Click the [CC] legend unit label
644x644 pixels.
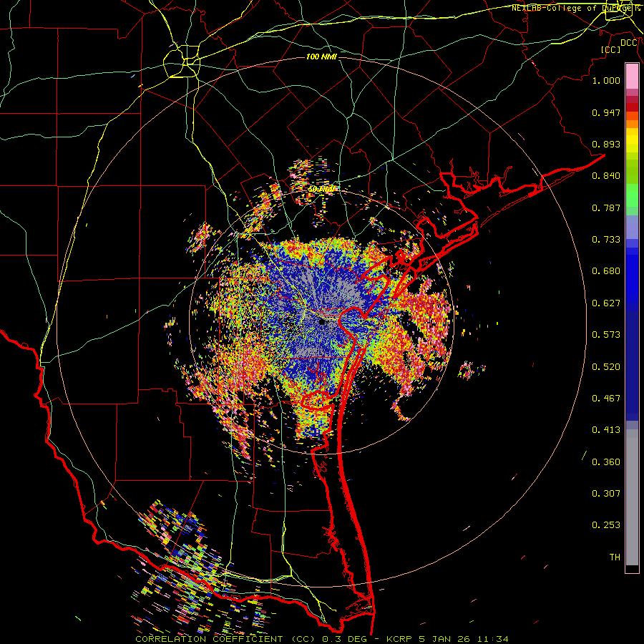click(x=611, y=49)
